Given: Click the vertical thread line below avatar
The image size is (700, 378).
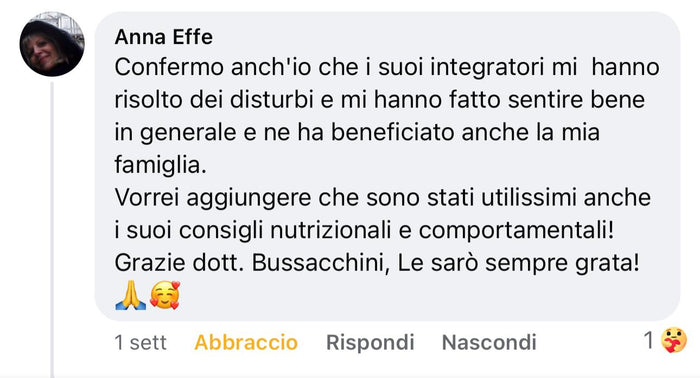Looking at the screenshot, I should pyautogui.click(x=52, y=228).
